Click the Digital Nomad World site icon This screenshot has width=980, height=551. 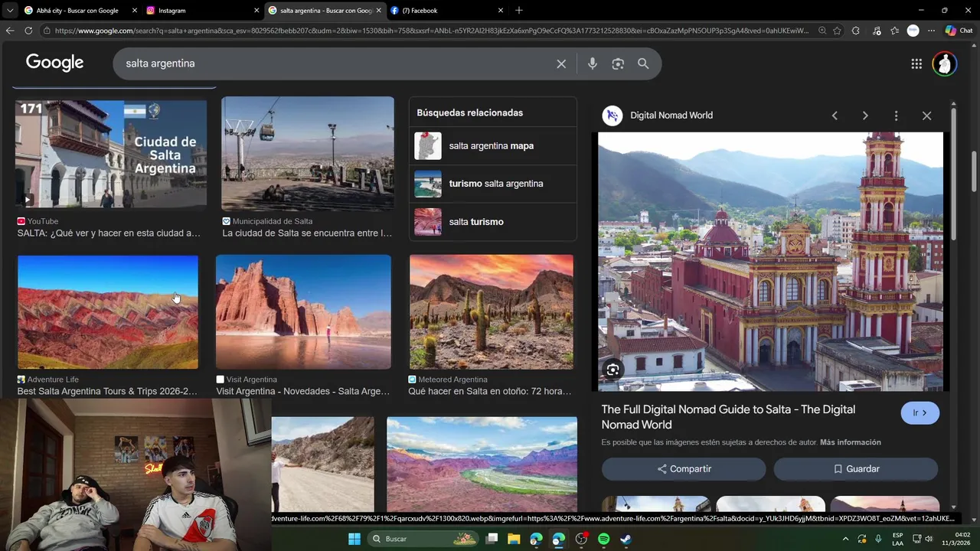[612, 116]
